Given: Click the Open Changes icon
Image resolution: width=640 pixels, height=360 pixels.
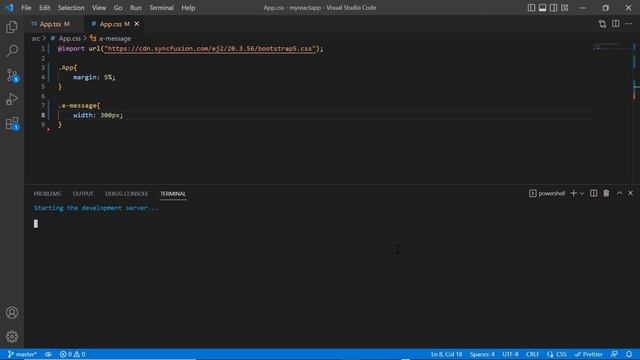Looking at the screenshot, I should point(602,24).
